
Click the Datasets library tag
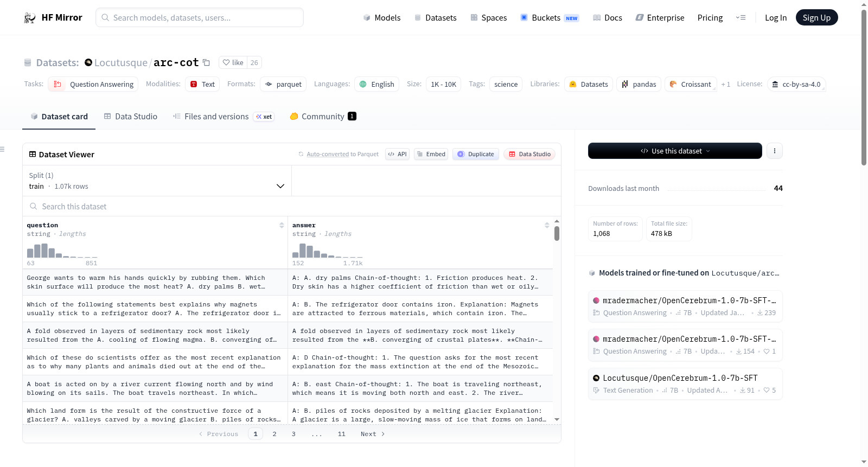click(x=589, y=84)
